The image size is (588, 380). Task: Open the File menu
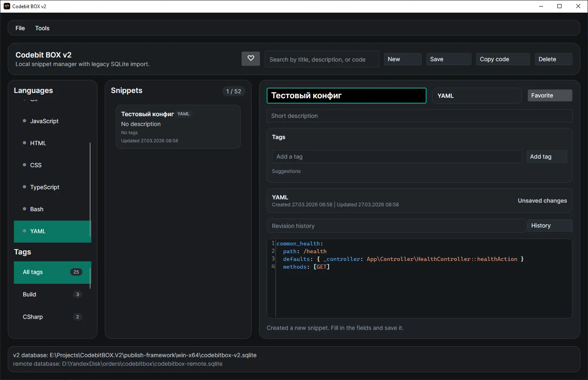pyautogui.click(x=20, y=28)
